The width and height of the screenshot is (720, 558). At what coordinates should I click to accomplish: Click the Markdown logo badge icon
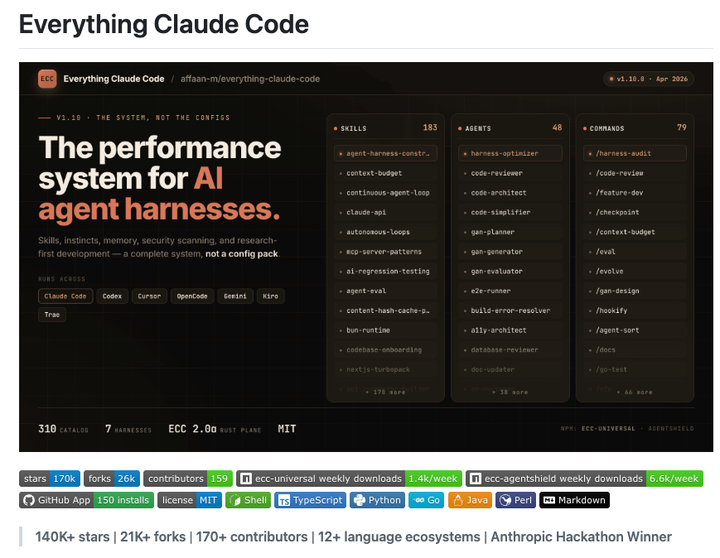click(x=549, y=500)
